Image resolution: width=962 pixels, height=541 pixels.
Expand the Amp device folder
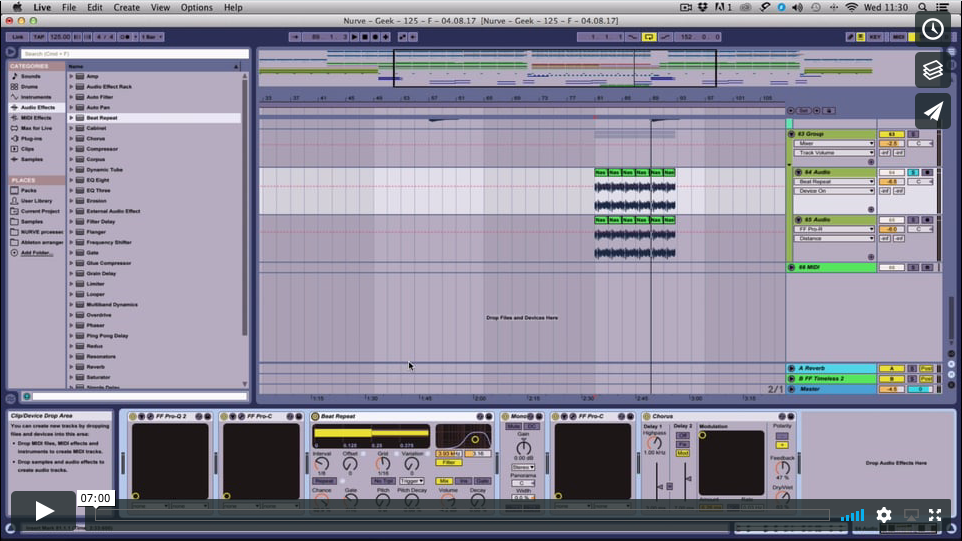pos(71,77)
